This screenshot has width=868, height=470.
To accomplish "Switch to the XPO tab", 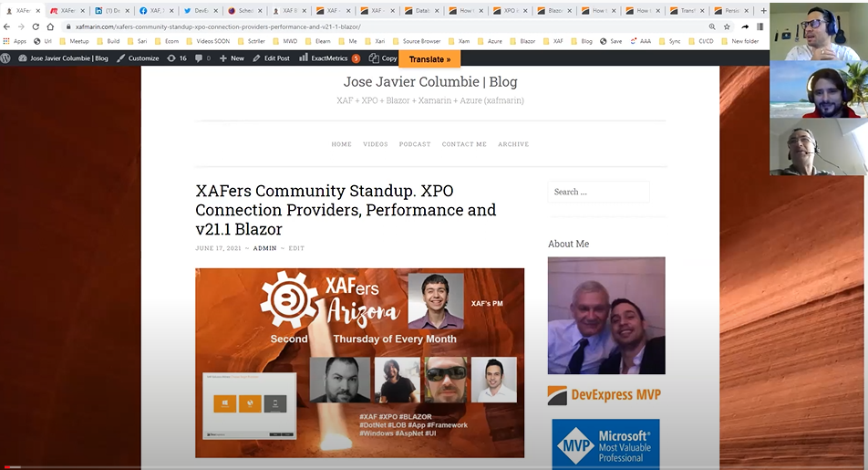I will [510, 11].
